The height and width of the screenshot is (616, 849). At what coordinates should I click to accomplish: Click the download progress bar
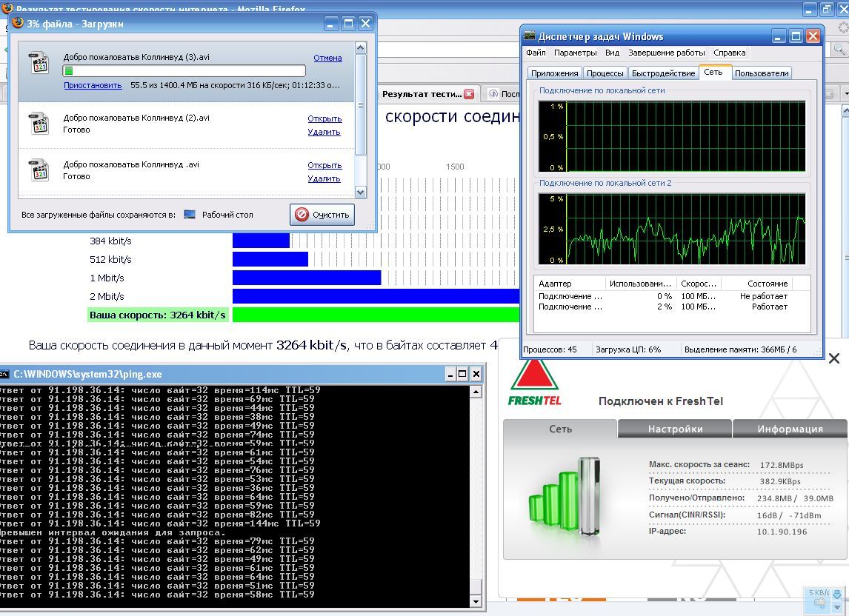(x=184, y=71)
